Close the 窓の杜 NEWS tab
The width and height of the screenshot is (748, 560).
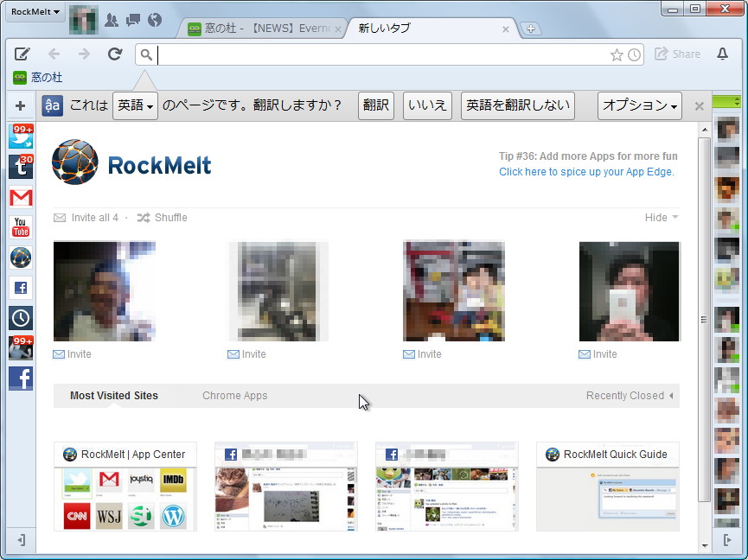(338, 29)
